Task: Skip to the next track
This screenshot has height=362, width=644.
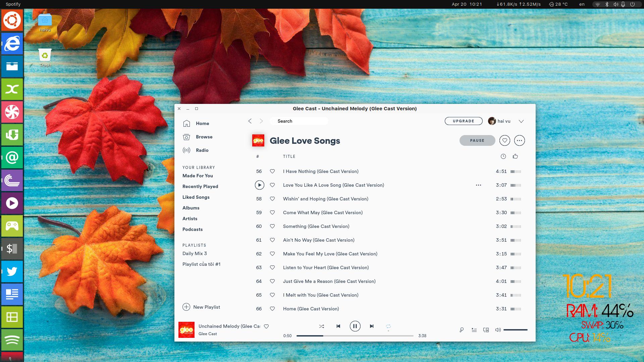Action: click(x=372, y=326)
